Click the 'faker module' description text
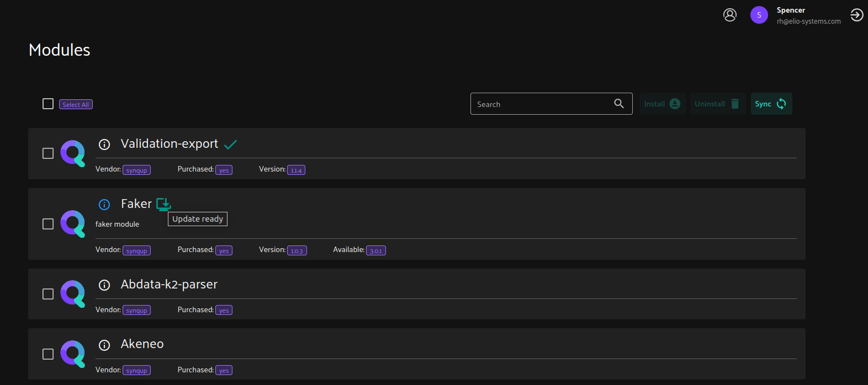The height and width of the screenshot is (385, 868). (x=117, y=224)
